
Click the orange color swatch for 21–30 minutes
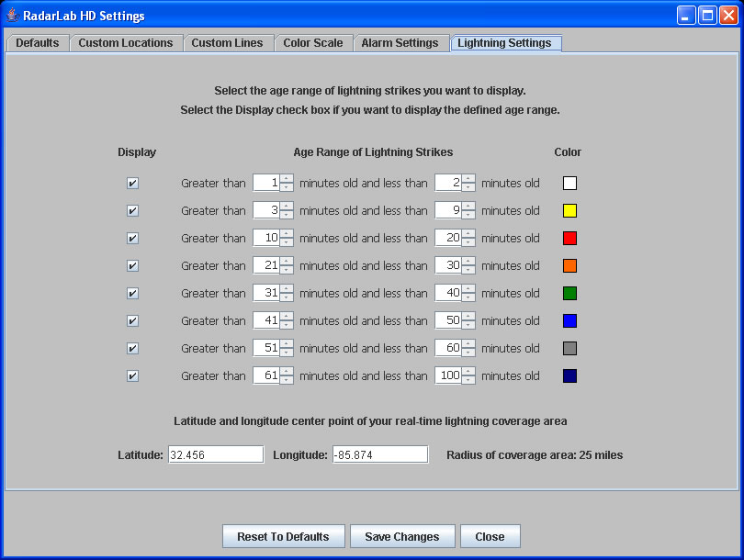point(569,265)
